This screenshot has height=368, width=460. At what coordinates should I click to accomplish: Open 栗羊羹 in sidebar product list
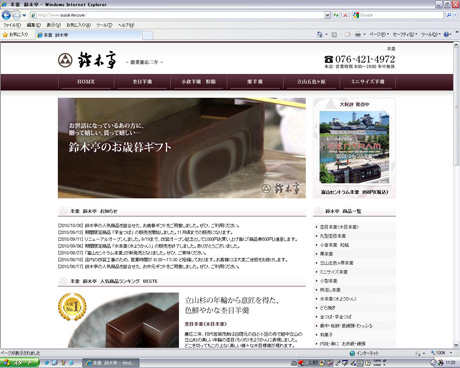point(326,254)
